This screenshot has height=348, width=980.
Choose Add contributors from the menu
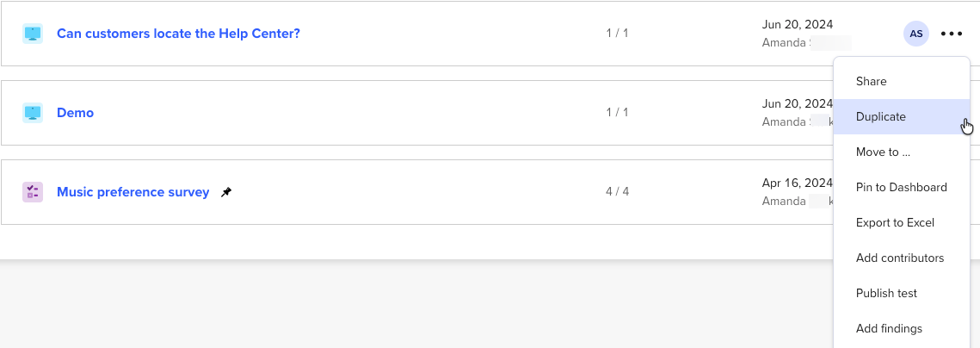[900, 258]
